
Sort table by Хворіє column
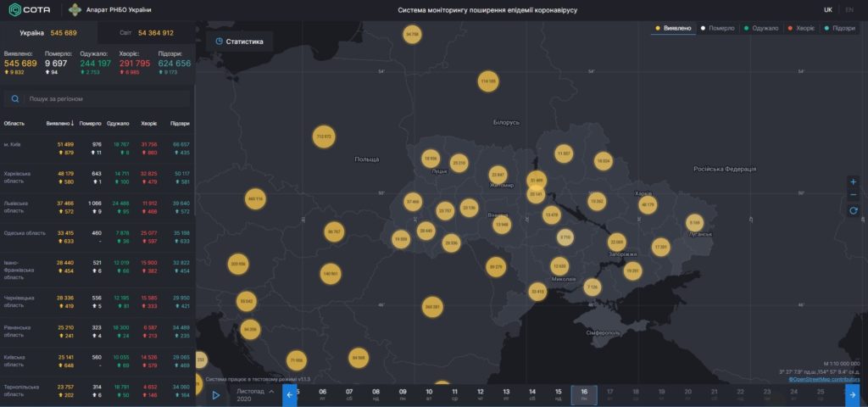149,124
